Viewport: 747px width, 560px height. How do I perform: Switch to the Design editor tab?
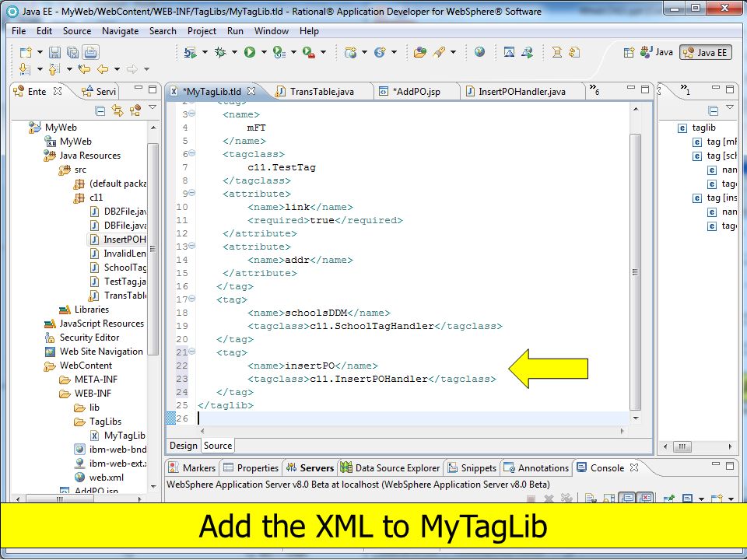coord(184,446)
